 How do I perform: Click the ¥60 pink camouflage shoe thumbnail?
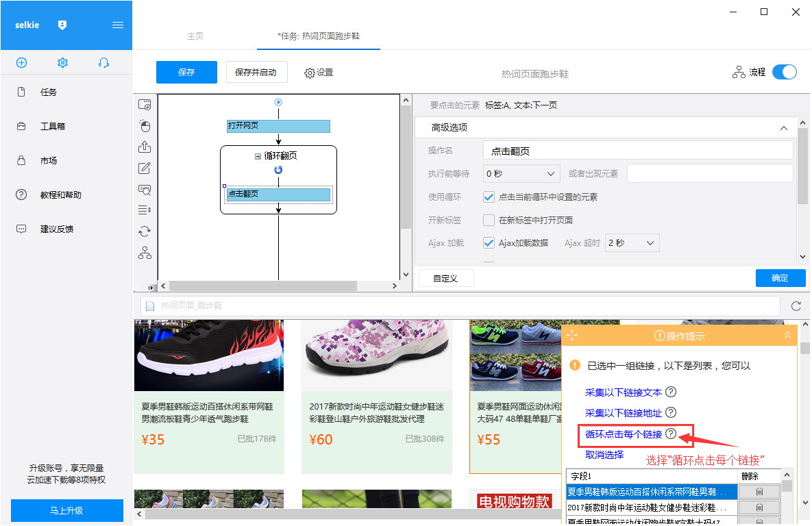click(376, 355)
